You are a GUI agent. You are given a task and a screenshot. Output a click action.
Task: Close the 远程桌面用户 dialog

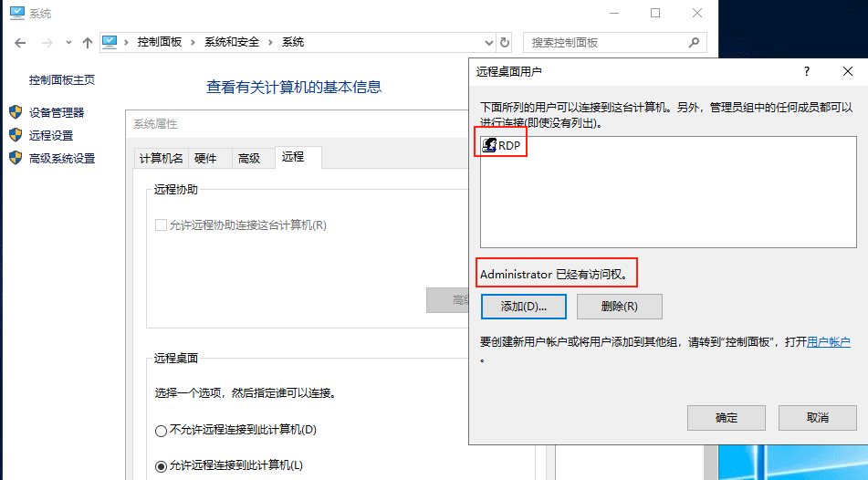848,71
